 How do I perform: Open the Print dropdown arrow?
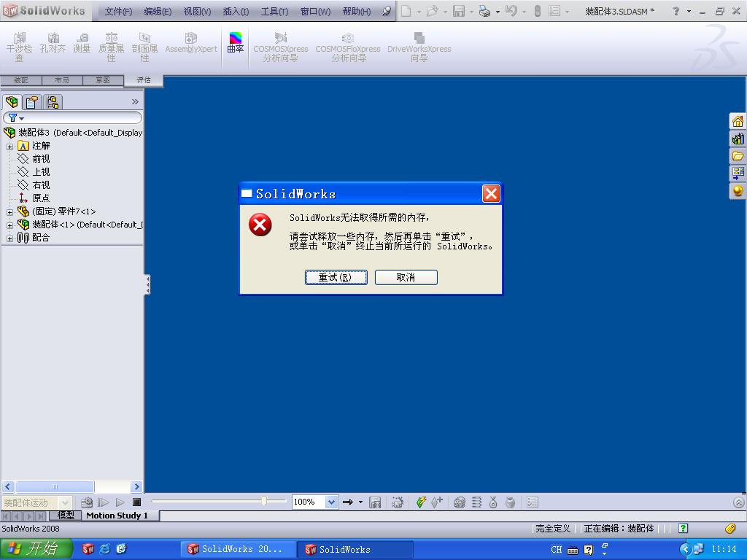coord(498,12)
